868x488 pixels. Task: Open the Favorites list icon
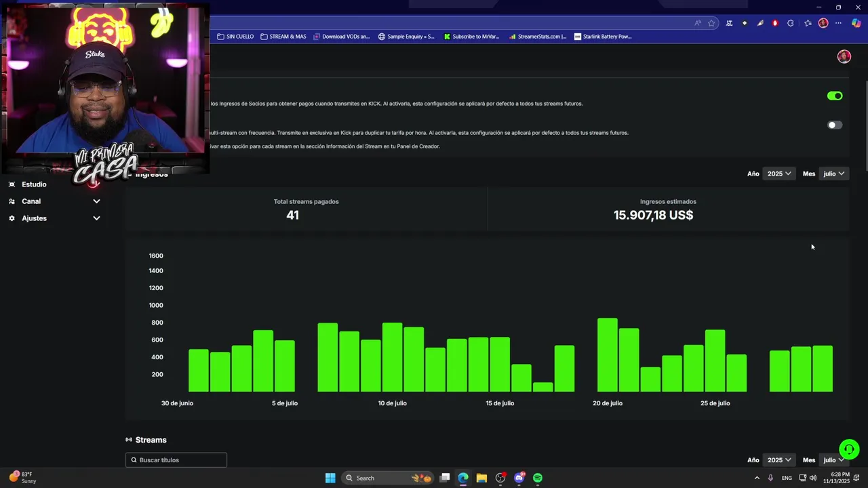click(808, 23)
